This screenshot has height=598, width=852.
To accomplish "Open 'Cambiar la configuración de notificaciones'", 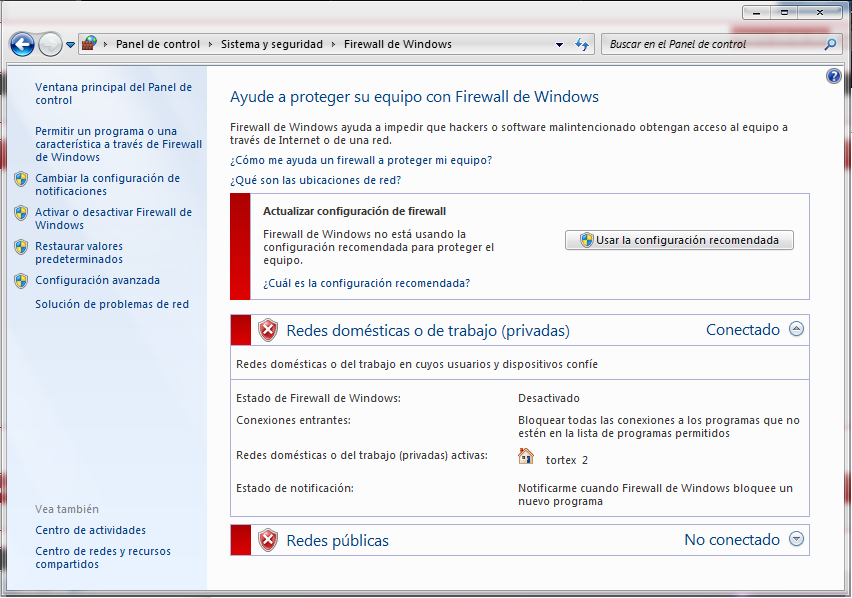I will [x=108, y=185].
